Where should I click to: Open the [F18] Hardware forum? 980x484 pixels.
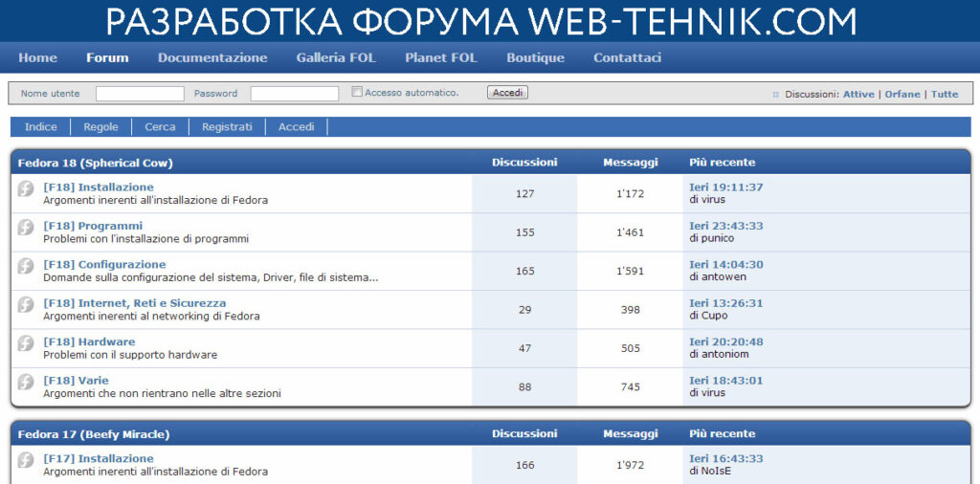(89, 342)
